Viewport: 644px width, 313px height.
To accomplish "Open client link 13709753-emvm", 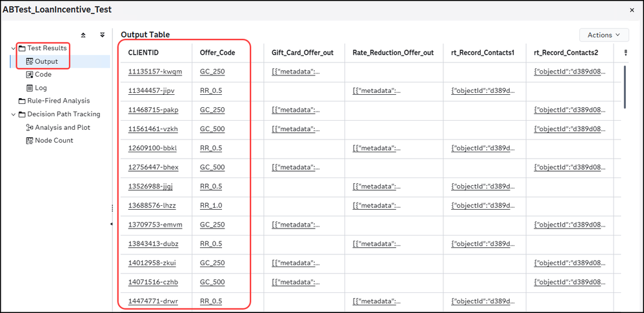I will click(156, 225).
